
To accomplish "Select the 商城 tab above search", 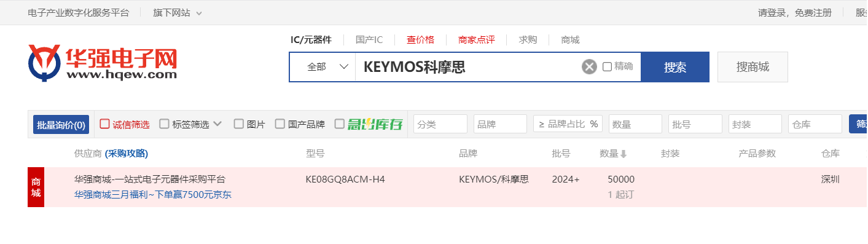I will coord(570,40).
